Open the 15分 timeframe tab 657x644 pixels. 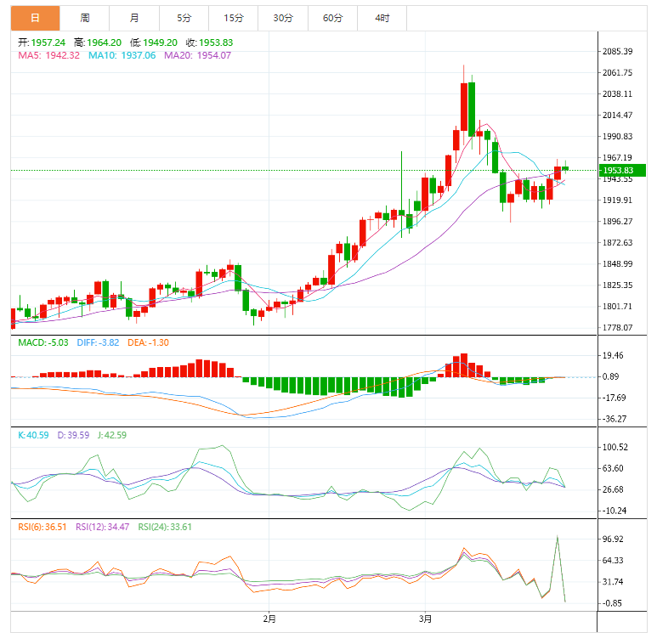pyautogui.click(x=234, y=18)
